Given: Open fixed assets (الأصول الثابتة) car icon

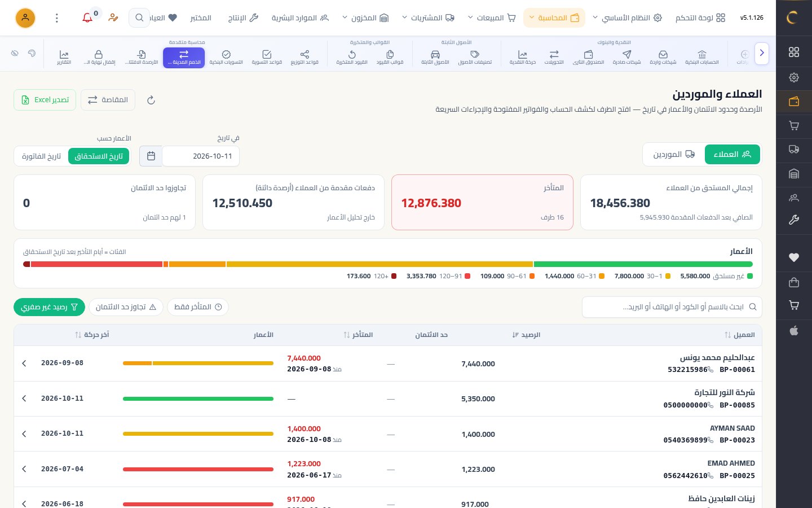Looking at the screenshot, I should 435,58.
